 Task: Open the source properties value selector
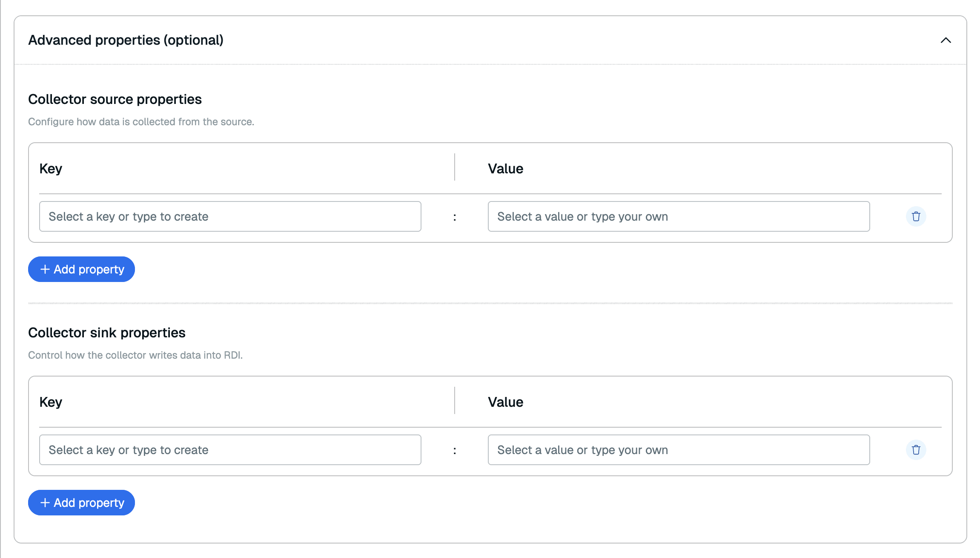[678, 216]
